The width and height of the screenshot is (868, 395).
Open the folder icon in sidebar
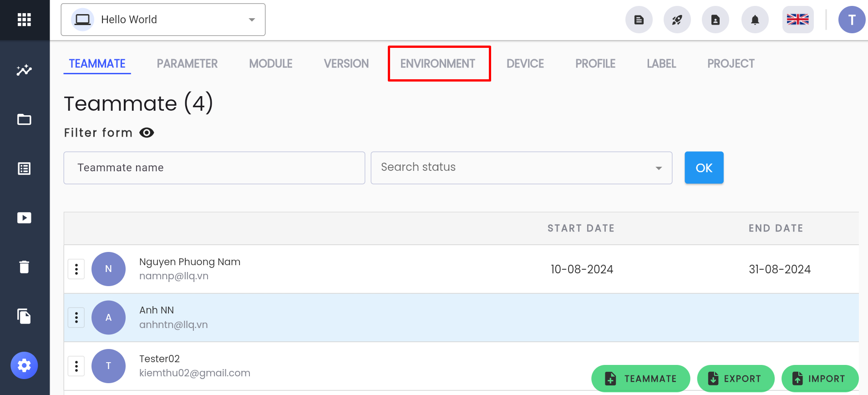pyautogui.click(x=24, y=119)
